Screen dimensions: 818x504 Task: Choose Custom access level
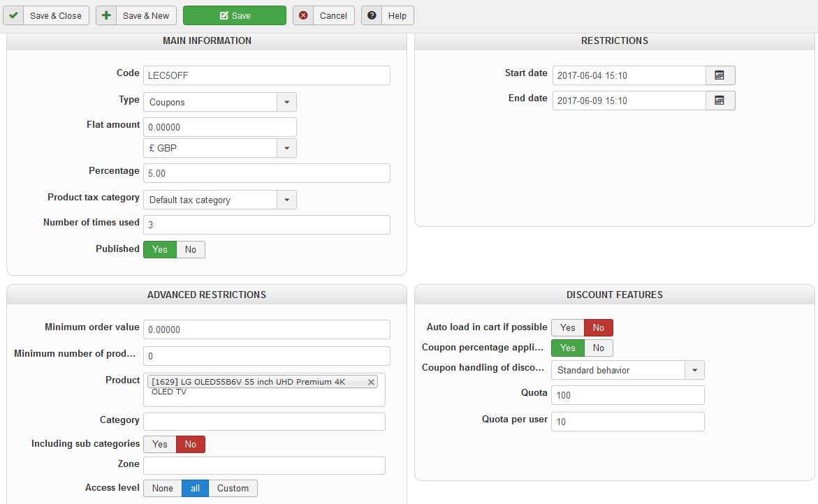(233, 488)
